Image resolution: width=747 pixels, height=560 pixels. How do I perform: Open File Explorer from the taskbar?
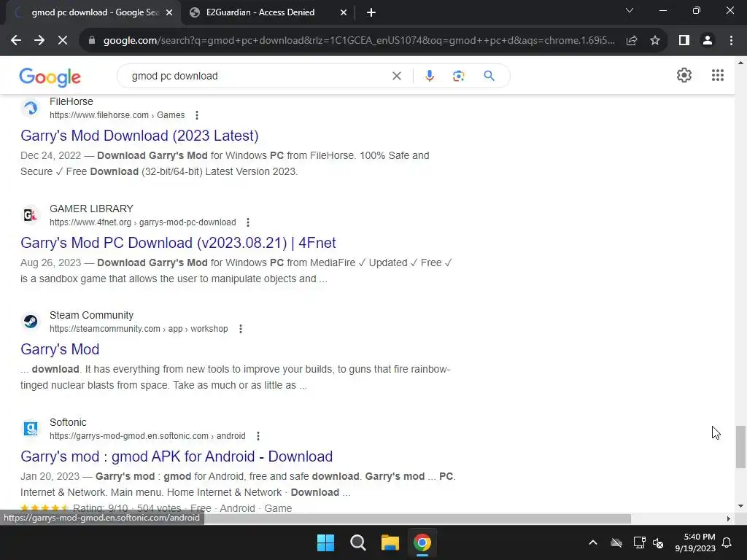390,542
